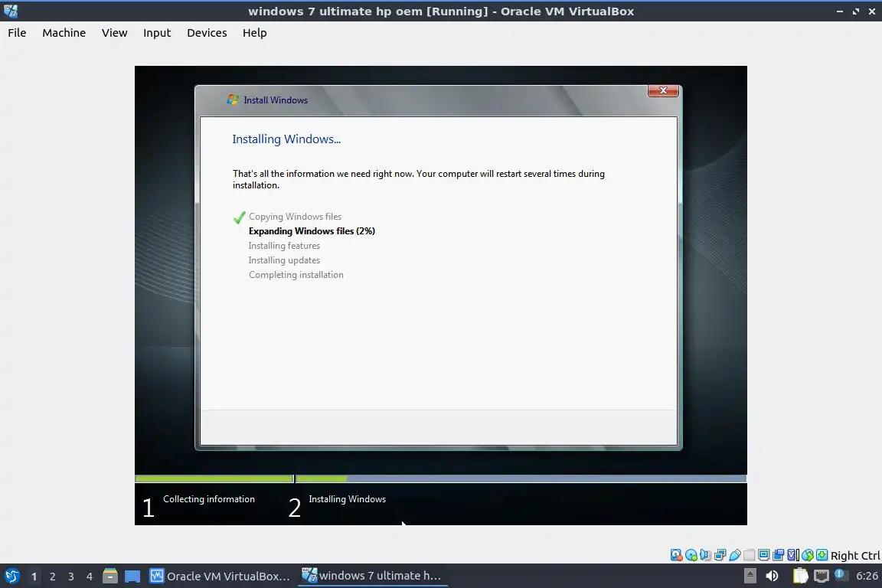
Task: Click the green checkmark beside Copying Windows files
Action: [x=239, y=217]
